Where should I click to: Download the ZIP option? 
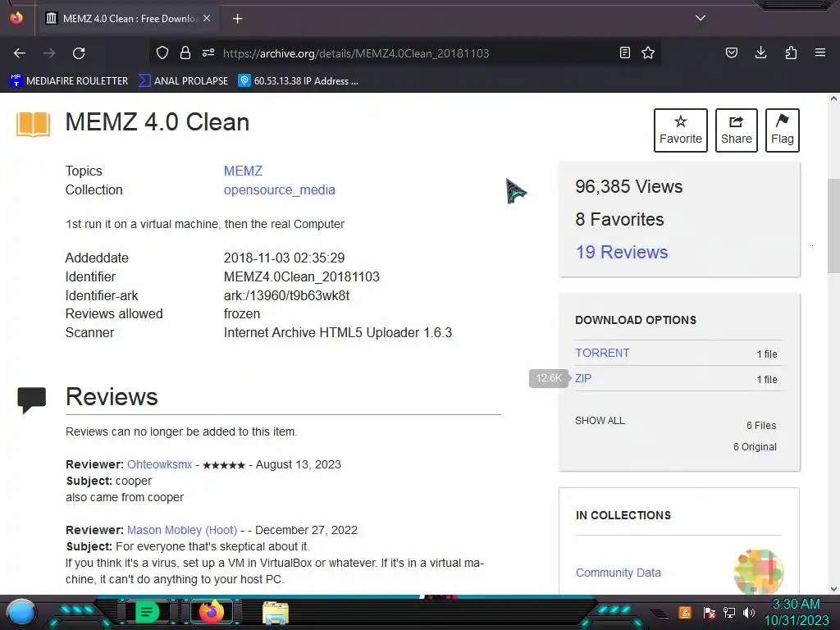pos(583,378)
